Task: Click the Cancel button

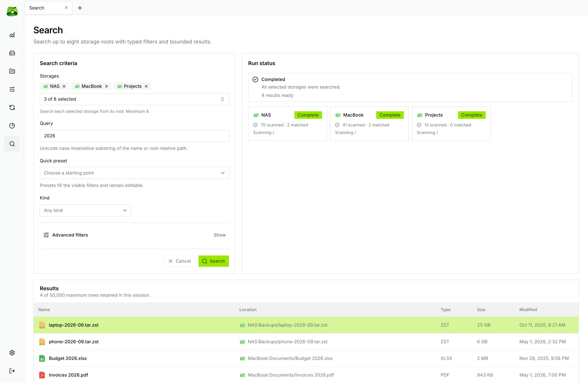Action: 179,261
